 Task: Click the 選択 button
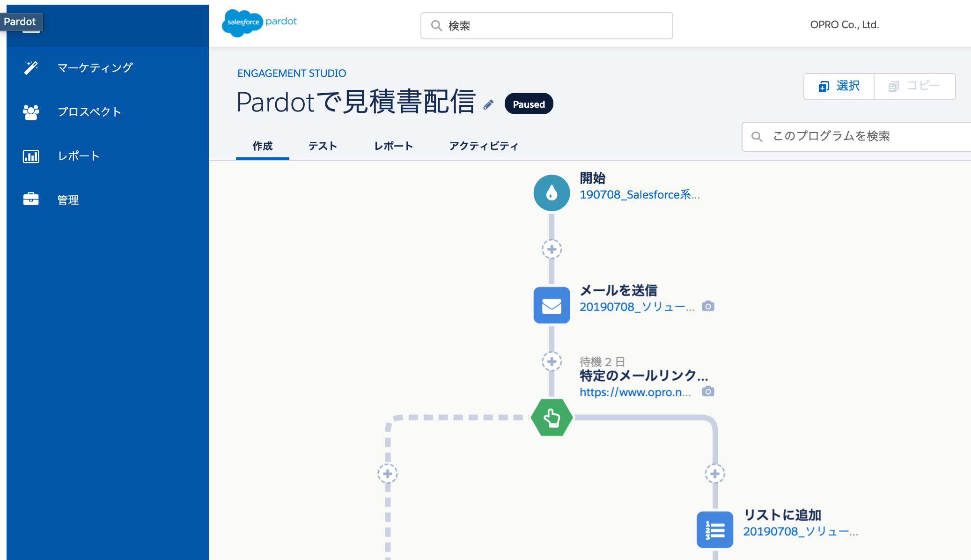click(x=839, y=86)
